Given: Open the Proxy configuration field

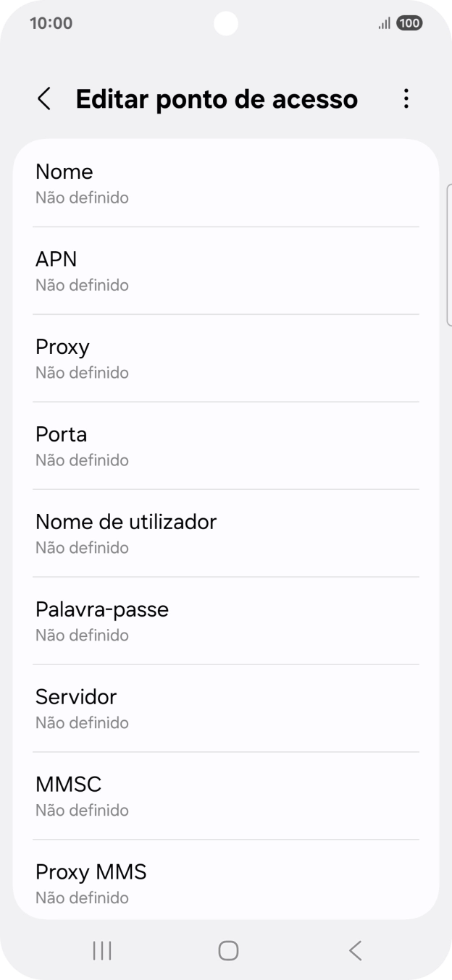Looking at the screenshot, I should click(226, 358).
